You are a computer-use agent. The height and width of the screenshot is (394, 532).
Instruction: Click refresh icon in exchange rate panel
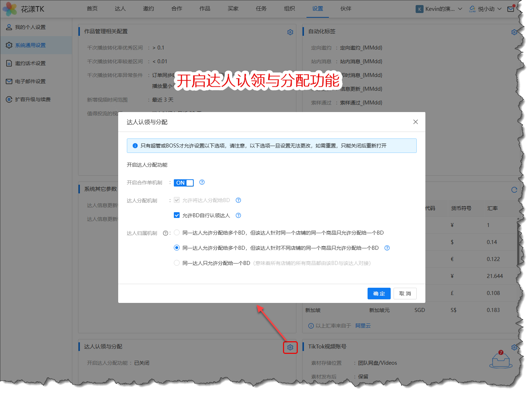[x=514, y=190]
